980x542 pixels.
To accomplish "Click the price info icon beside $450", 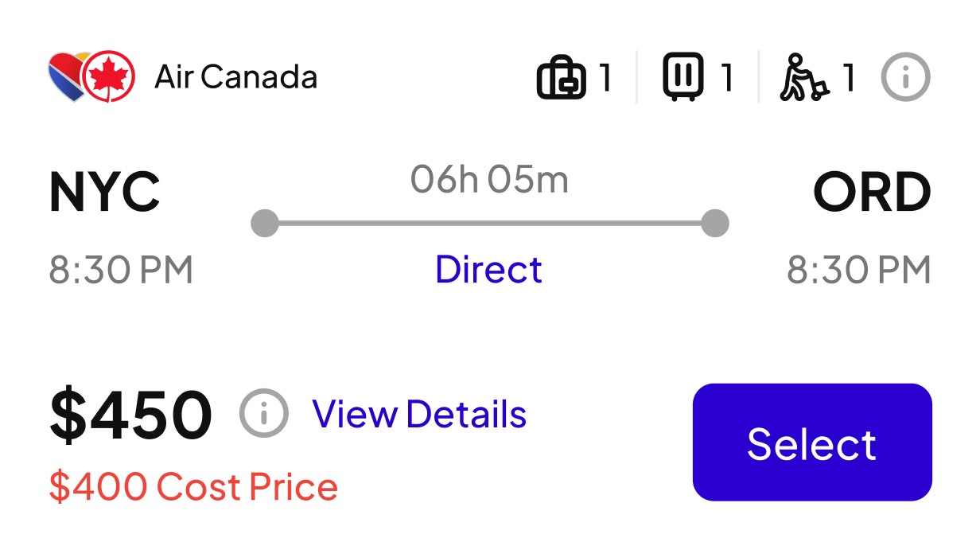I will [x=263, y=414].
